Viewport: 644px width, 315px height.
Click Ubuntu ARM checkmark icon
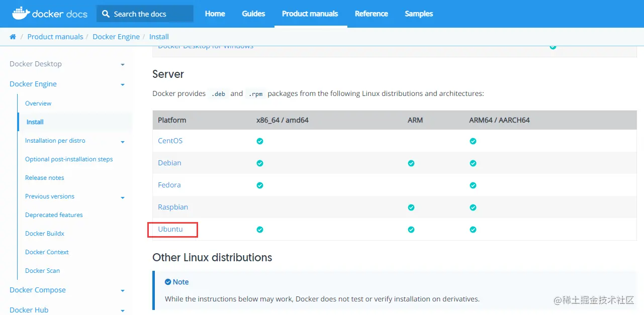click(411, 230)
